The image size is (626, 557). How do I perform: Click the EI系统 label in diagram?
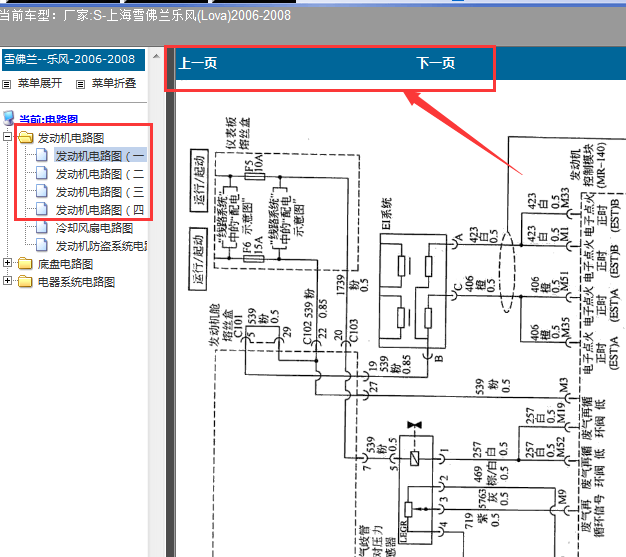point(386,214)
